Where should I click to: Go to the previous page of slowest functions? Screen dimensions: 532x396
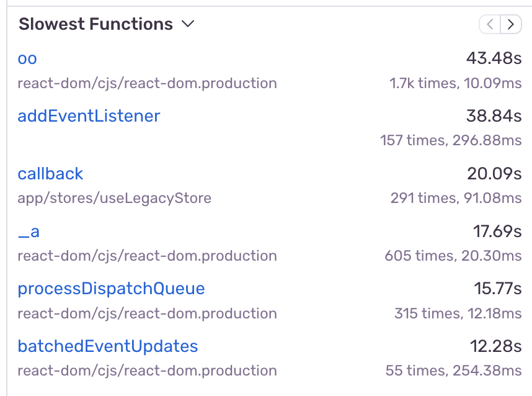[490, 24]
